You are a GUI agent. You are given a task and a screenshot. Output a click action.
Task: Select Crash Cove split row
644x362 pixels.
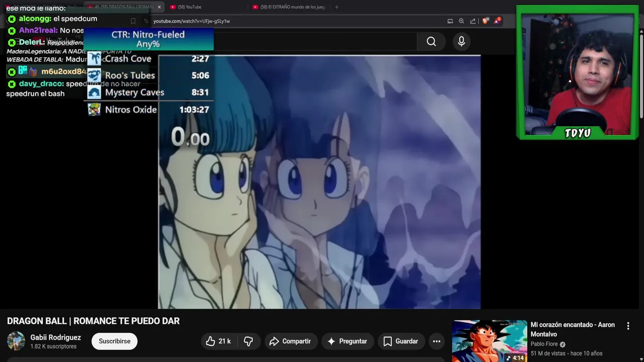(x=148, y=59)
